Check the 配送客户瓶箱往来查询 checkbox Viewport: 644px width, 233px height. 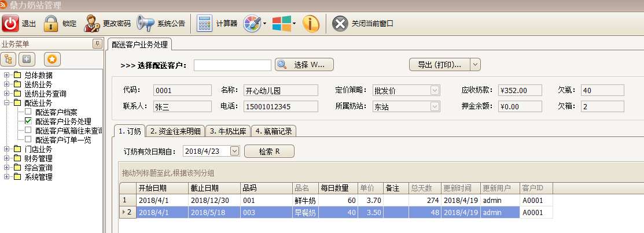pos(28,130)
